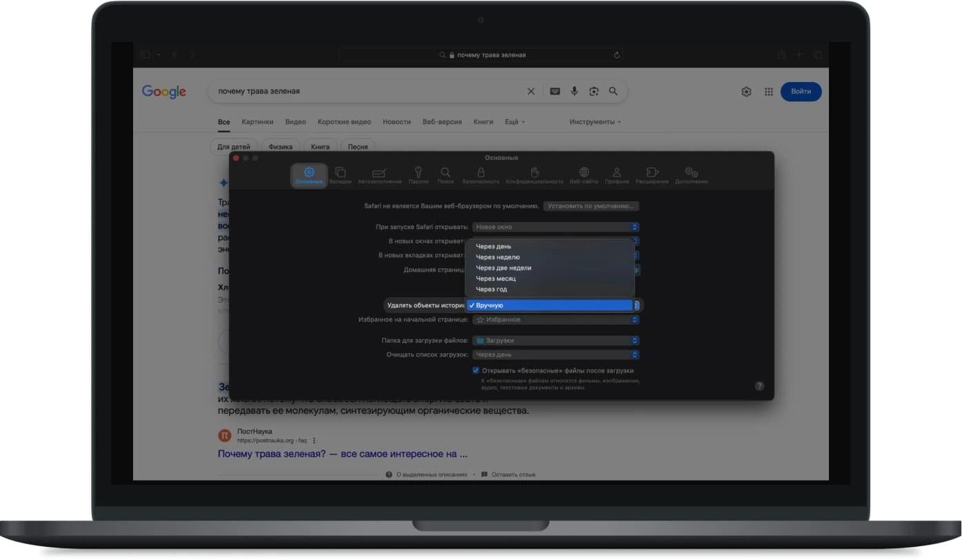
Task: Open the Google apps grid
Action: click(x=768, y=92)
